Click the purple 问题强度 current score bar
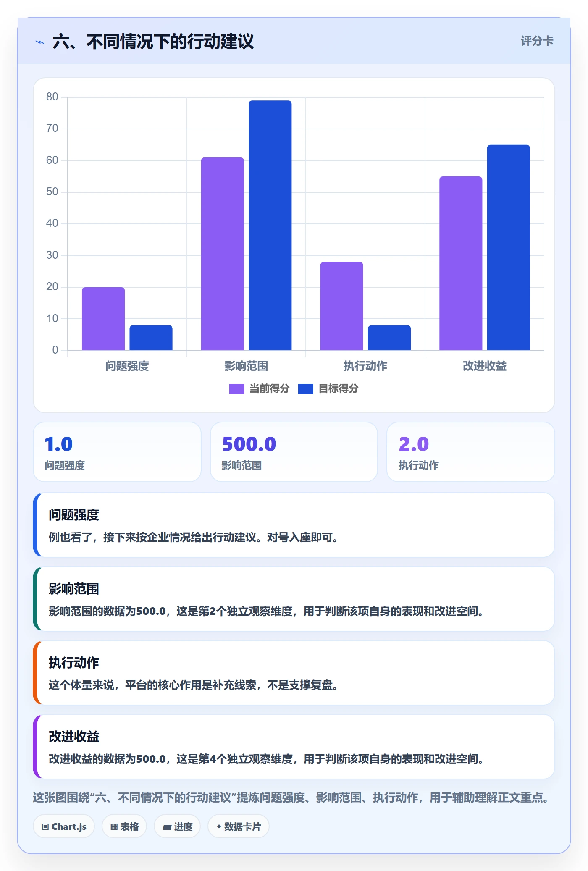588x871 pixels. (103, 319)
